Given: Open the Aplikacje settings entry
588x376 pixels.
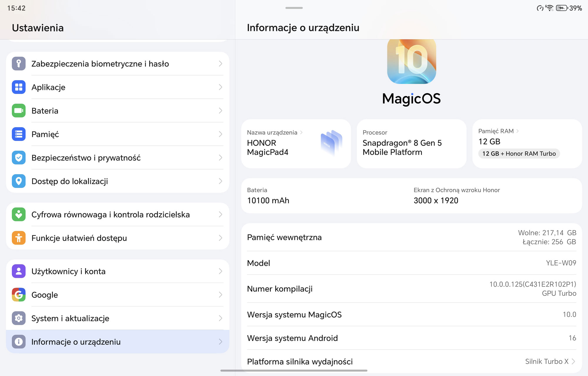Looking at the screenshot, I should pos(118,87).
